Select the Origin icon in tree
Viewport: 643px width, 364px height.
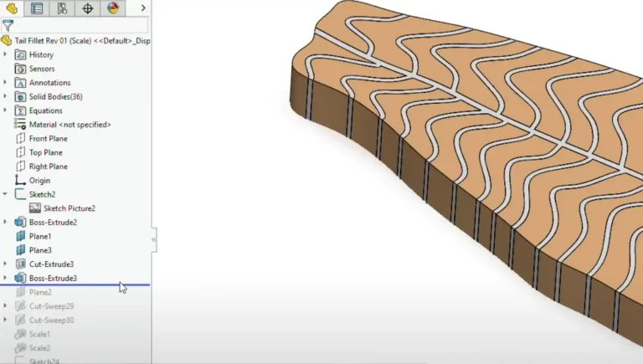[21, 180]
